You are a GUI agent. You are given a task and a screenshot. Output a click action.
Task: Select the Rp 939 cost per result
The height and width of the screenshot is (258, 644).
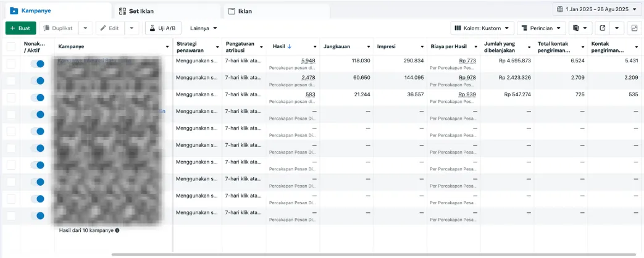click(x=467, y=94)
